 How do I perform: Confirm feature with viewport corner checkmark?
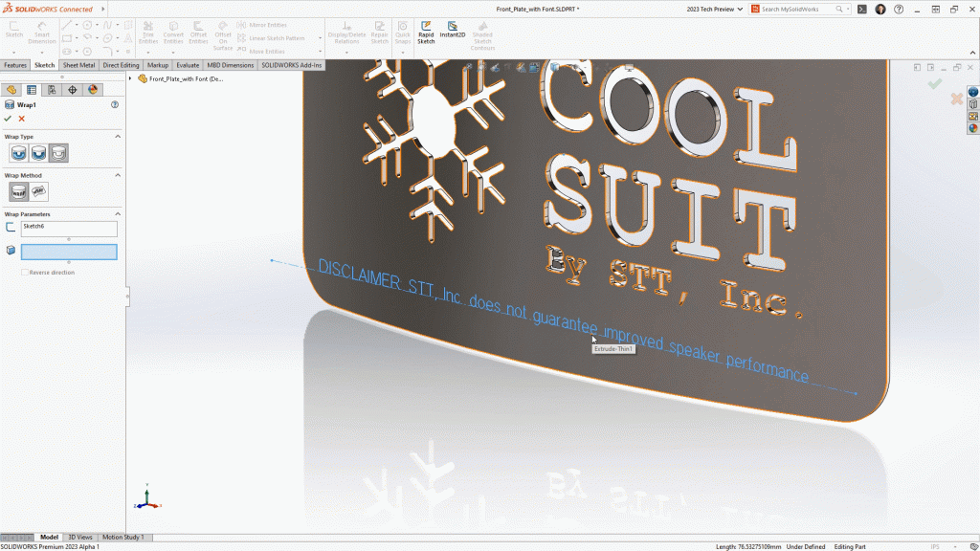(x=934, y=84)
